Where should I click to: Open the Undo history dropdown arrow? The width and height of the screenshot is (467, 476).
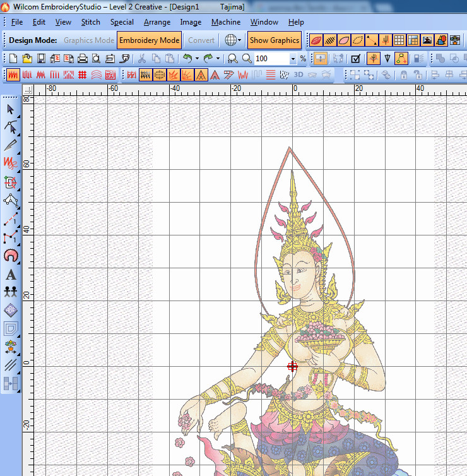pyautogui.click(x=198, y=58)
